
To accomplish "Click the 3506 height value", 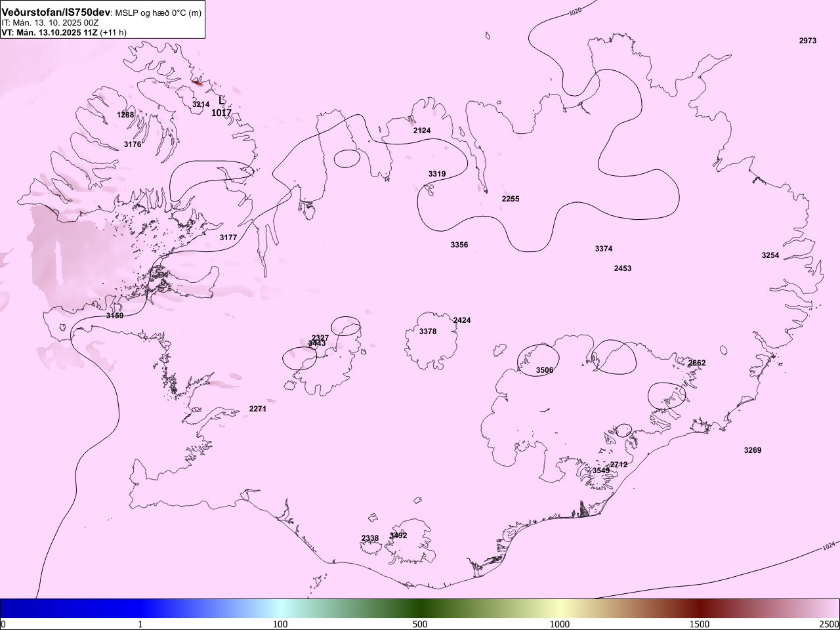I will tap(545, 370).
